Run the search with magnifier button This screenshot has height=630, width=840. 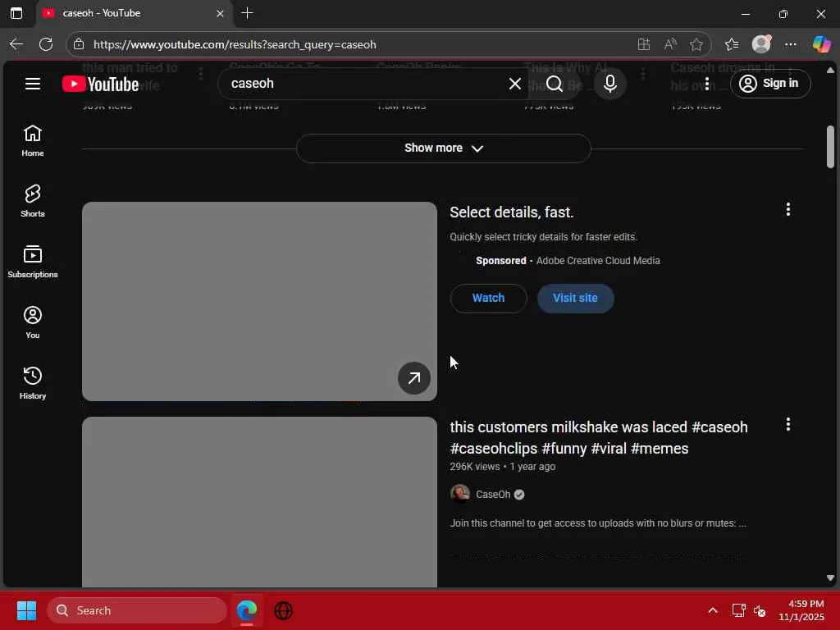(x=555, y=84)
